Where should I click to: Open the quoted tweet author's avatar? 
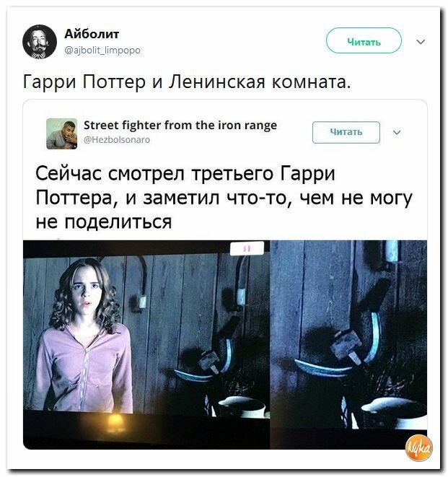point(62,134)
